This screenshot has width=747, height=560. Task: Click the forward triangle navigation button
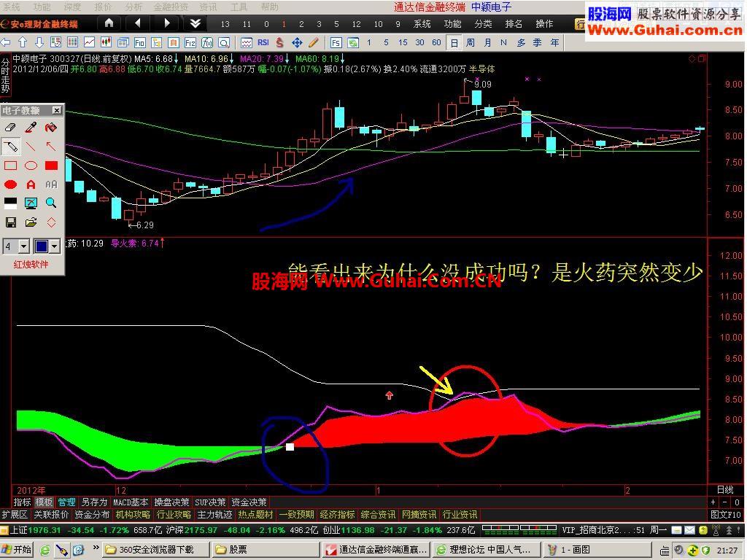(167, 23)
